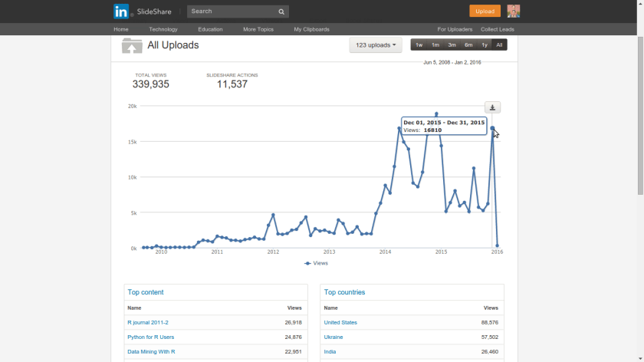
Task: Download chart data with download icon
Action: [x=492, y=107]
